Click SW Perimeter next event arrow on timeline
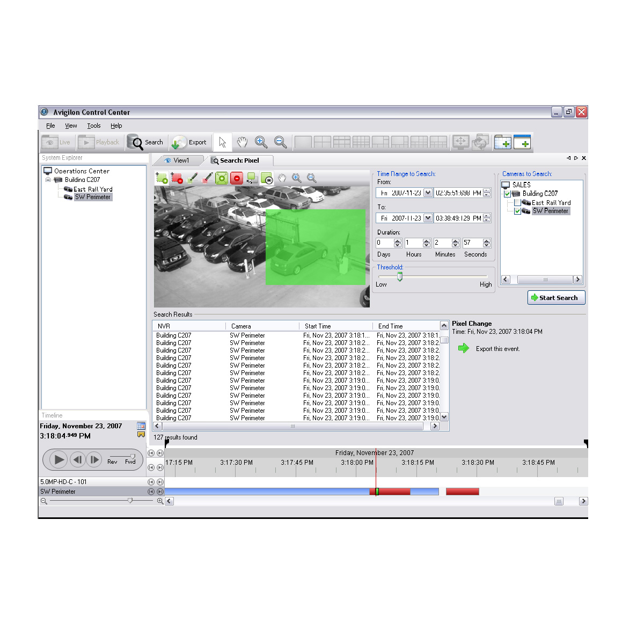Viewport: 644px width, 644px height. click(x=160, y=492)
